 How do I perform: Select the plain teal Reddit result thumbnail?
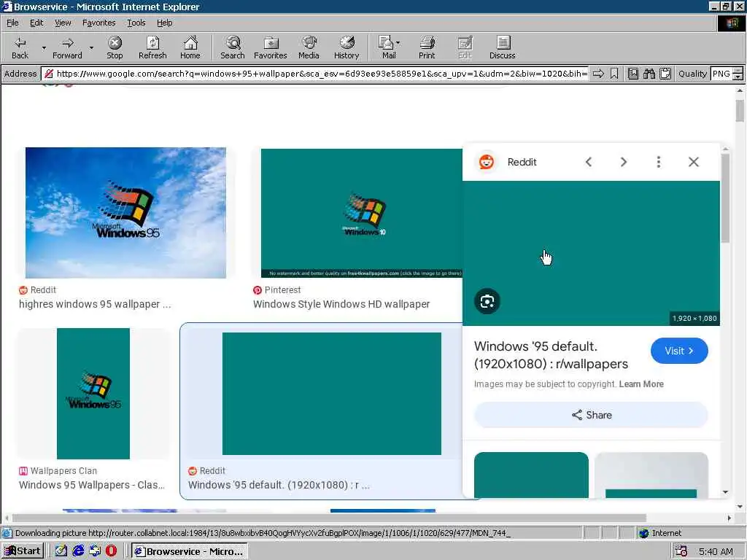pyautogui.click(x=332, y=393)
